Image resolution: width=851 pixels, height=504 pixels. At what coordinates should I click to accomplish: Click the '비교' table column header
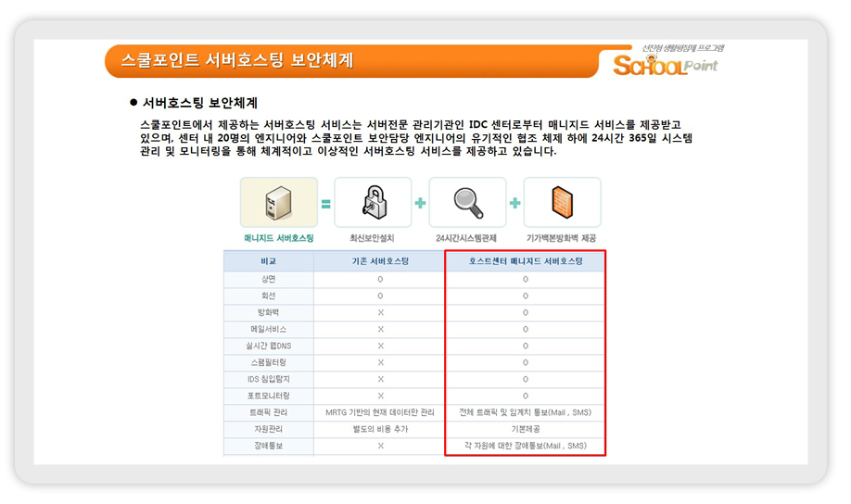tap(269, 262)
